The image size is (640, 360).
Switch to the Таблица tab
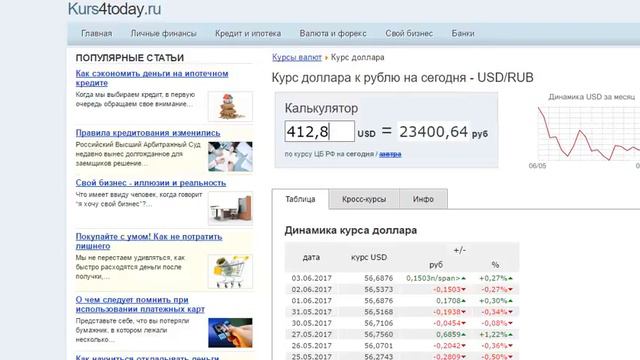300,199
